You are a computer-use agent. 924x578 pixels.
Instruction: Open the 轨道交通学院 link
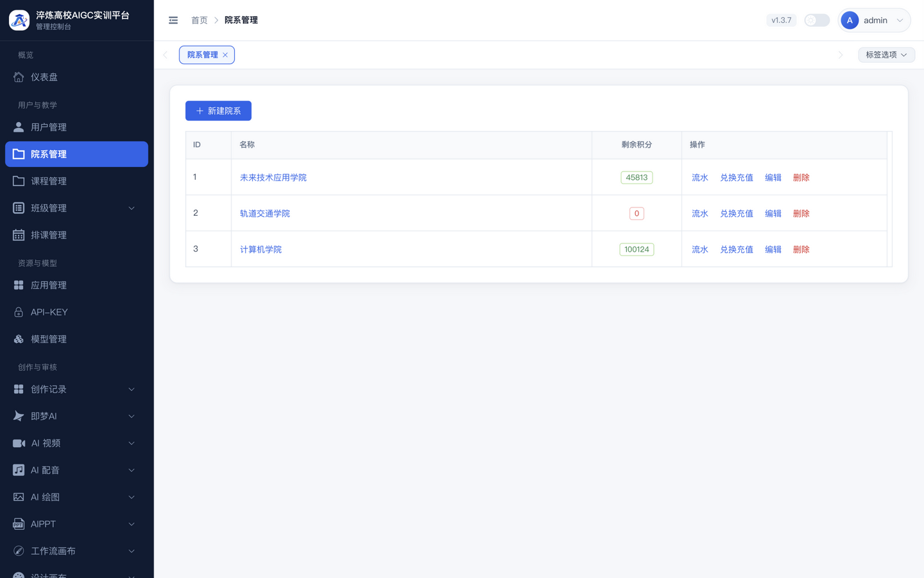coord(265,213)
